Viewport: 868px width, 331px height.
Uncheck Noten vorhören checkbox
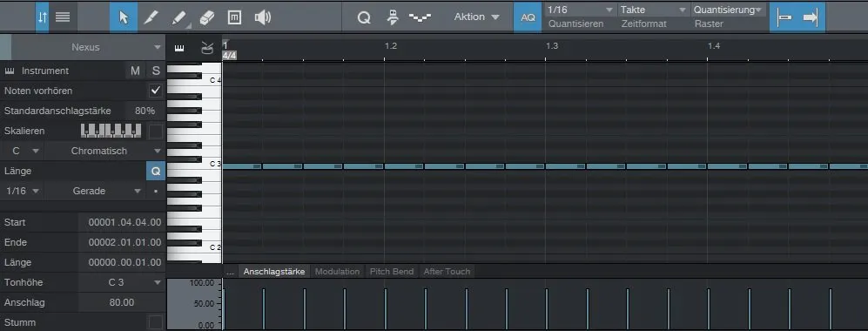(x=156, y=91)
